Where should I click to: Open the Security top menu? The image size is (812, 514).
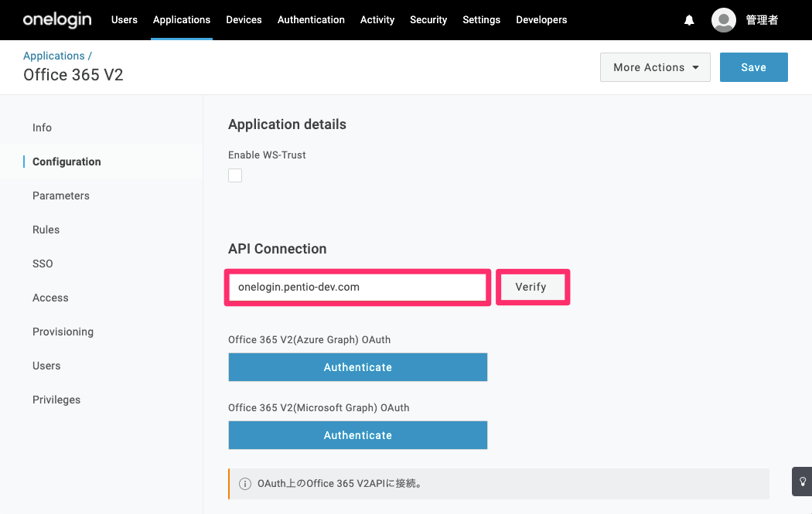click(x=428, y=19)
